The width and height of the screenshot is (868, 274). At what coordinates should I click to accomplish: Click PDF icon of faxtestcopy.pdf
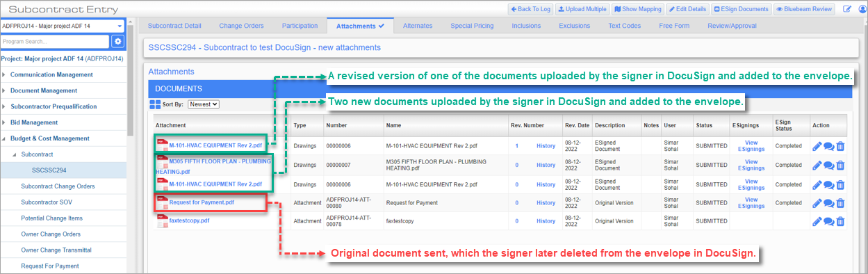coord(163,221)
